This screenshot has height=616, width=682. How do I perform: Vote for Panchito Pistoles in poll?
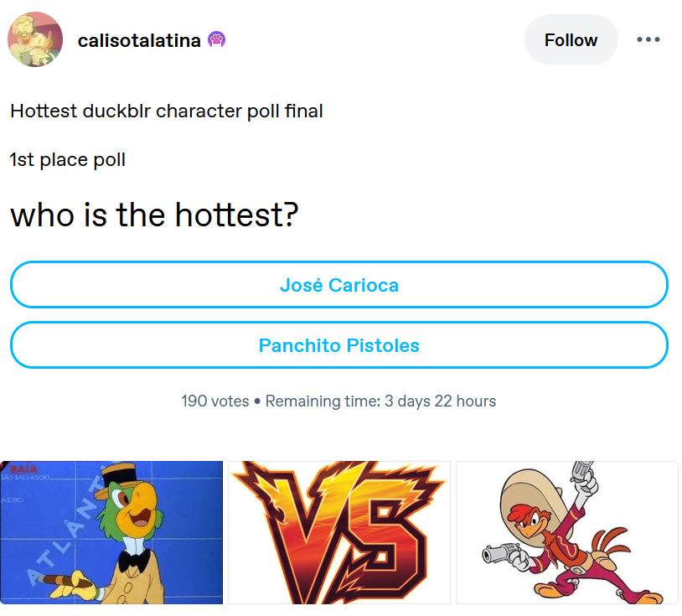click(x=339, y=345)
